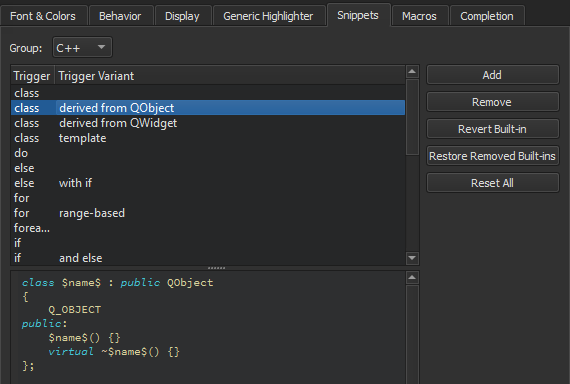The width and height of the screenshot is (570, 384).
Task: Select the do snippet row
Action: tap(208, 153)
